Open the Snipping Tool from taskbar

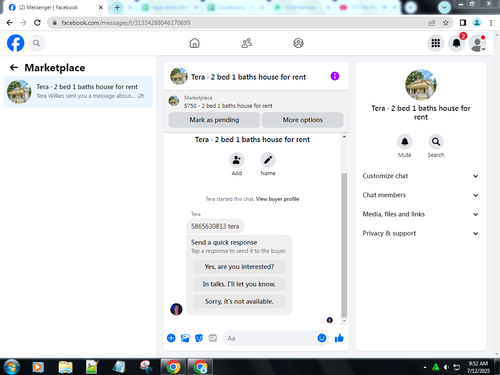(x=146, y=367)
